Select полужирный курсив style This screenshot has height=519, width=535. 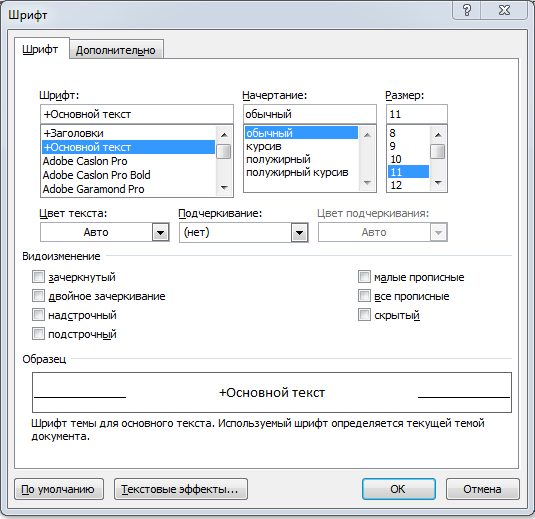301,172
